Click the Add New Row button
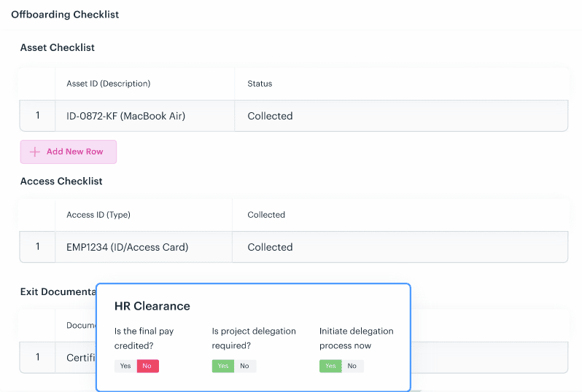Screen dimensions: 582x392 tap(69, 152)
